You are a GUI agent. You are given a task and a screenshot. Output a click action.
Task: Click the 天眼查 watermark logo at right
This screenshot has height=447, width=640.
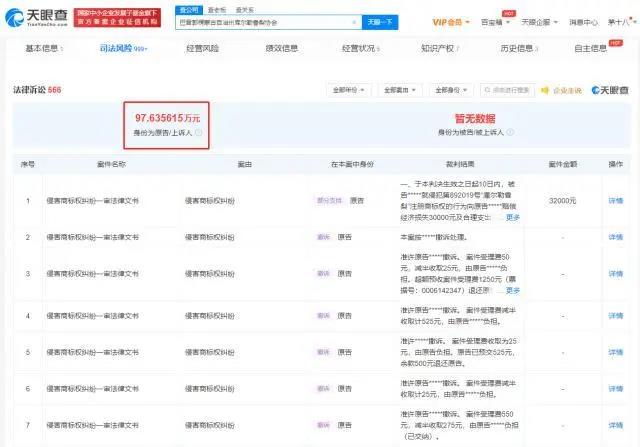612,90
